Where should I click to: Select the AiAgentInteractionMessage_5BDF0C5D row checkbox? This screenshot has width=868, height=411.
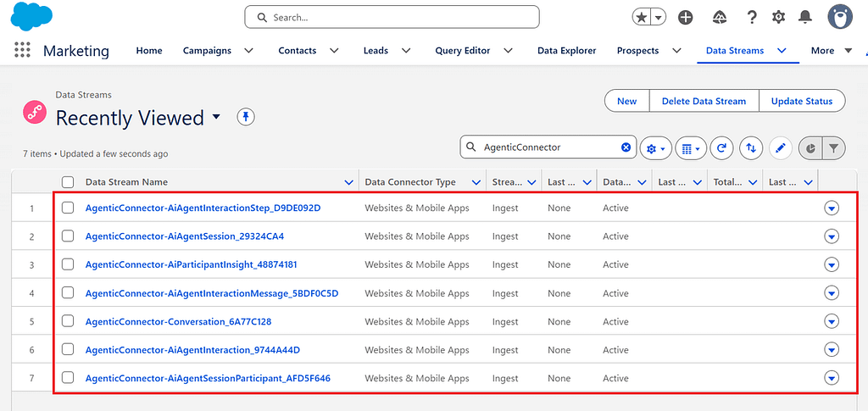pyautogui.click(x=68, y=293)
